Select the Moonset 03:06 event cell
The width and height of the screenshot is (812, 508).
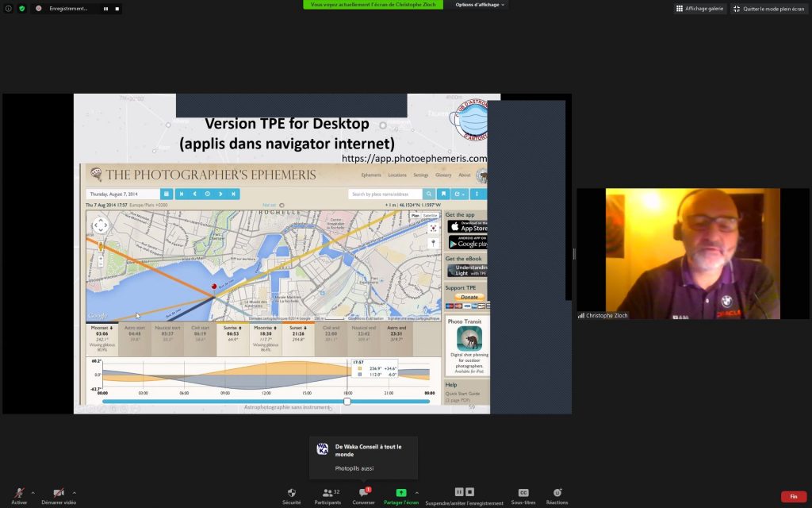102,339
